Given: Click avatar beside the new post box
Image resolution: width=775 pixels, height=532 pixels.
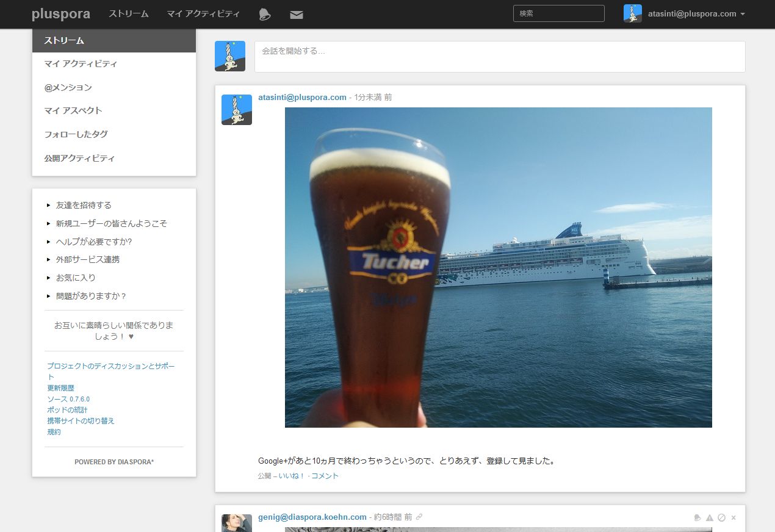Looking at the screenshot, I should (230, 56).
